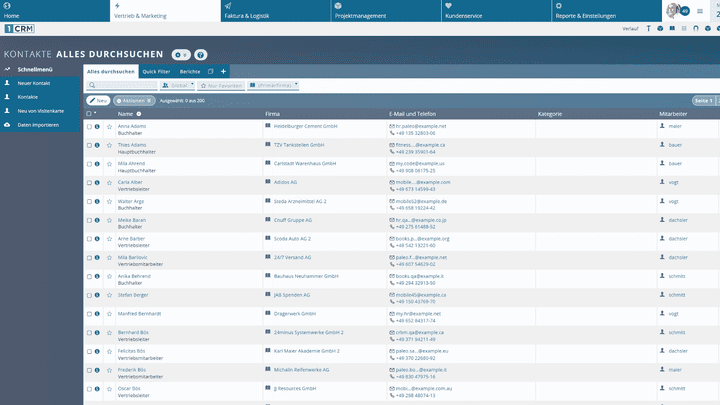Open the gear settings dropdown near title
The width and height of the screenshot is (720, 405).
click(x=181, y=55)
